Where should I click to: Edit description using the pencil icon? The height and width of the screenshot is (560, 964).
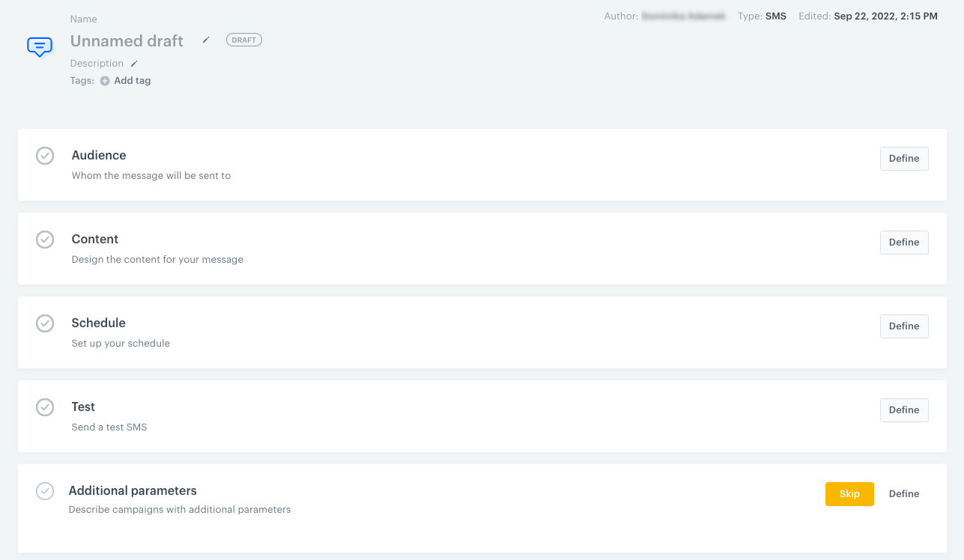pyautogui.click(x=134, y=64)
